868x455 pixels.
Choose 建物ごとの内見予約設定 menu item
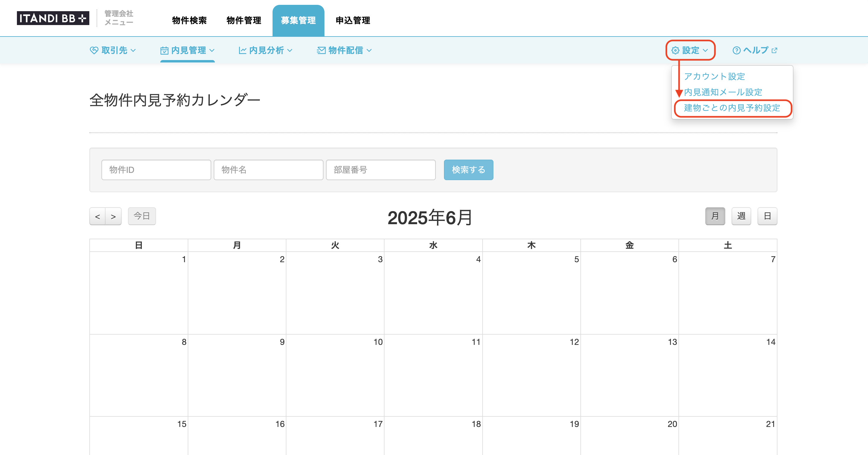click(732, 108)
